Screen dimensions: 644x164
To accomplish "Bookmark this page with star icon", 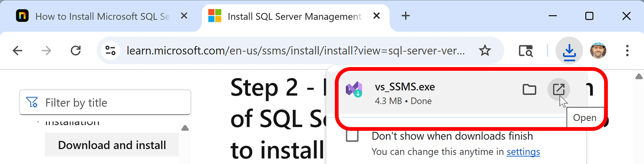I will (485, 50).
